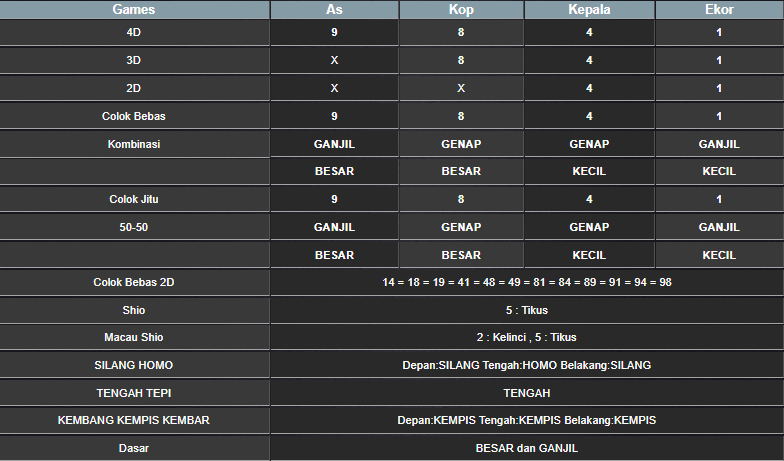The width and height of the screenshot is (784, 461).
Task: Click the Colok Bebas 2D number list
Action: point(527,282)
